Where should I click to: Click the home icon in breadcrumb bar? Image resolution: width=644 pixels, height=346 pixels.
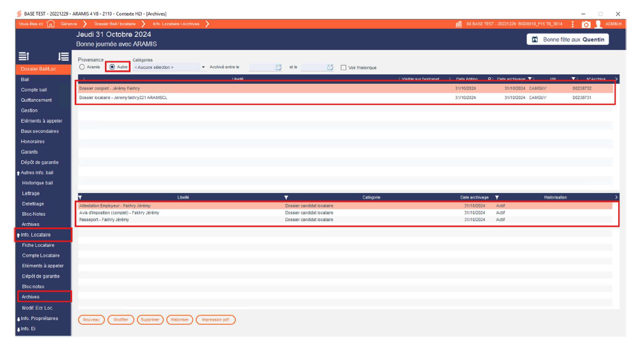pyautogui.click(x=50, y=24)
